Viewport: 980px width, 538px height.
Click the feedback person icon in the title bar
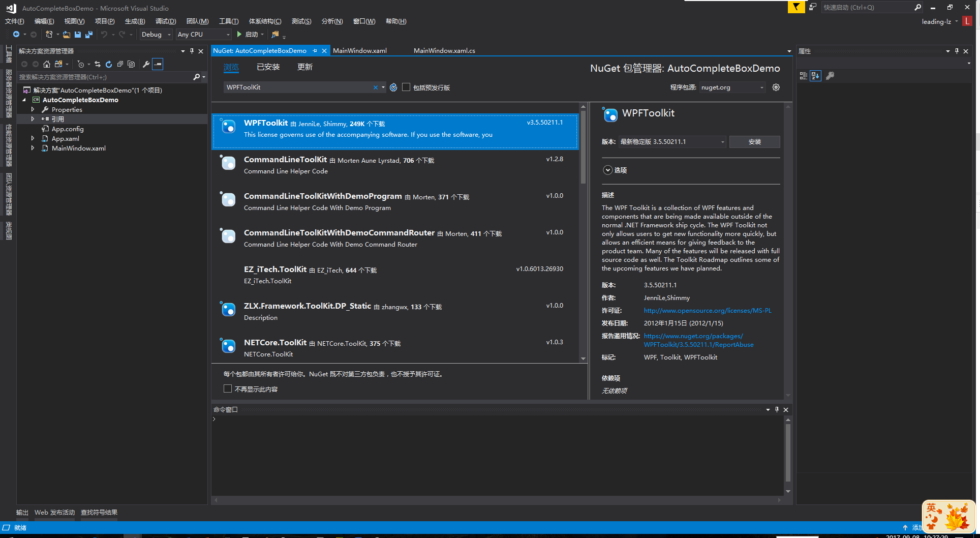coord(813,7)
